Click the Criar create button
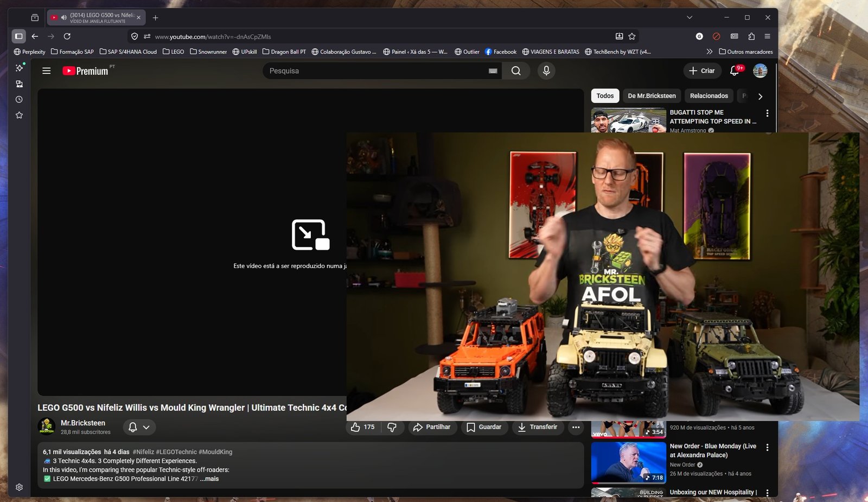Viewport: 868px width, 502px height. [x=702, y=71]
